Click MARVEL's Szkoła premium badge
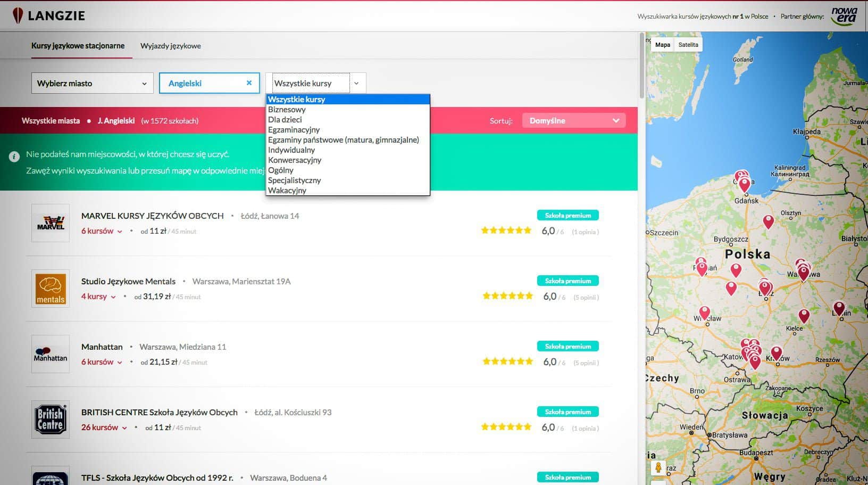 (x=568, y=215)
